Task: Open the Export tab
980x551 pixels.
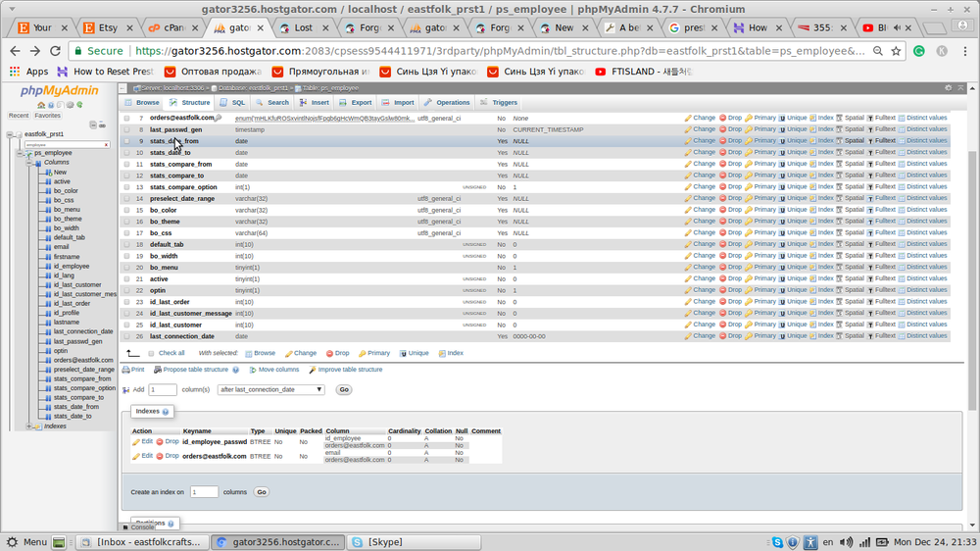Action: click(355, 103)
